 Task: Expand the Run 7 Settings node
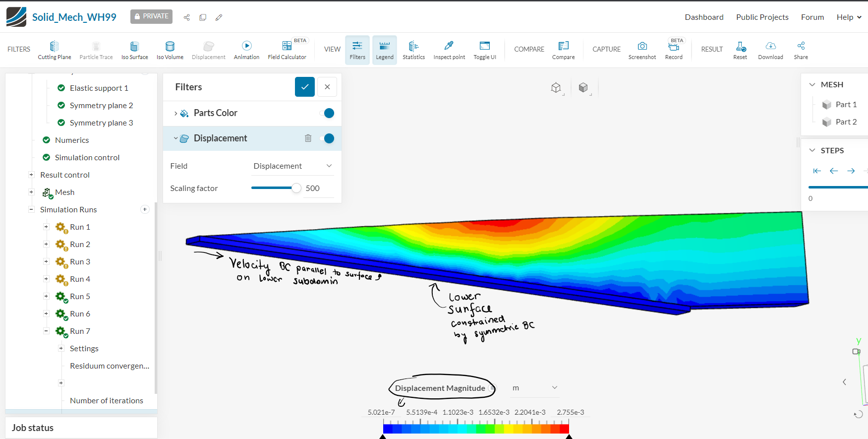pos(61,348)
